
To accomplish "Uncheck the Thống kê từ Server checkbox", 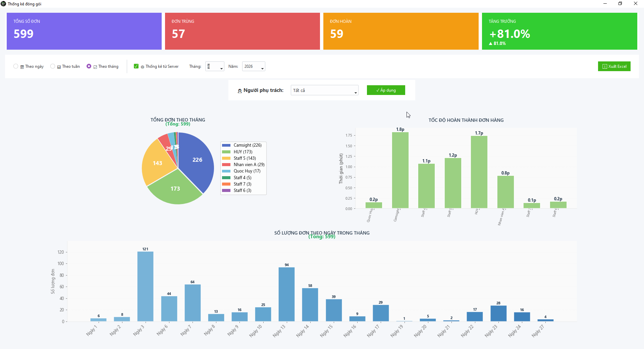I will click(136, 66).
